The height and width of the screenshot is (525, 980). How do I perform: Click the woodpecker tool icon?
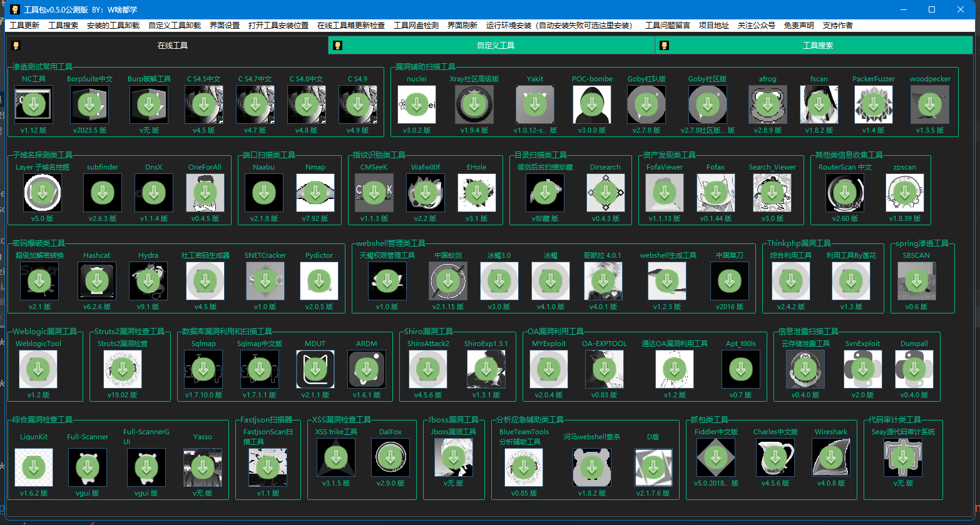click(x=930, y=104)
